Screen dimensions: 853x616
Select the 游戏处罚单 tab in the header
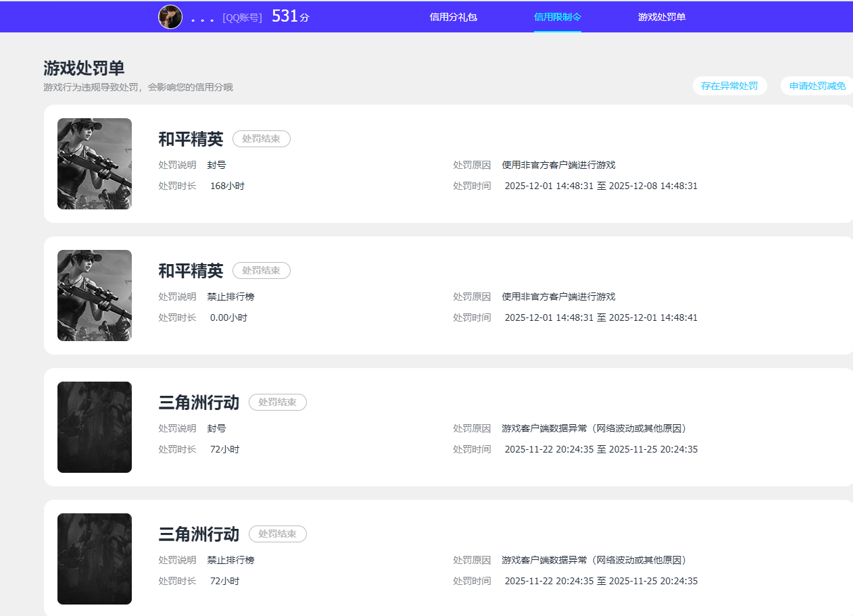tap(662, 17)
